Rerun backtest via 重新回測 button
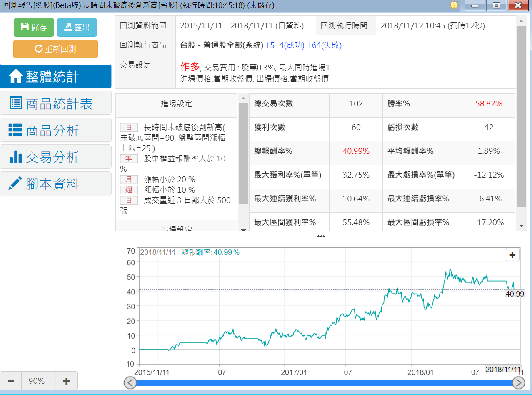 [55, 49]
